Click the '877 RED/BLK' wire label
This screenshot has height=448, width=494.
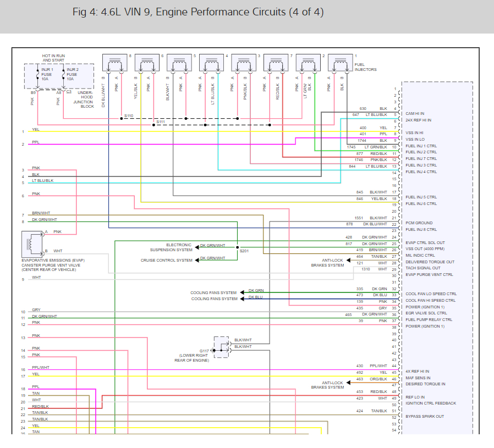coord(371,153)
